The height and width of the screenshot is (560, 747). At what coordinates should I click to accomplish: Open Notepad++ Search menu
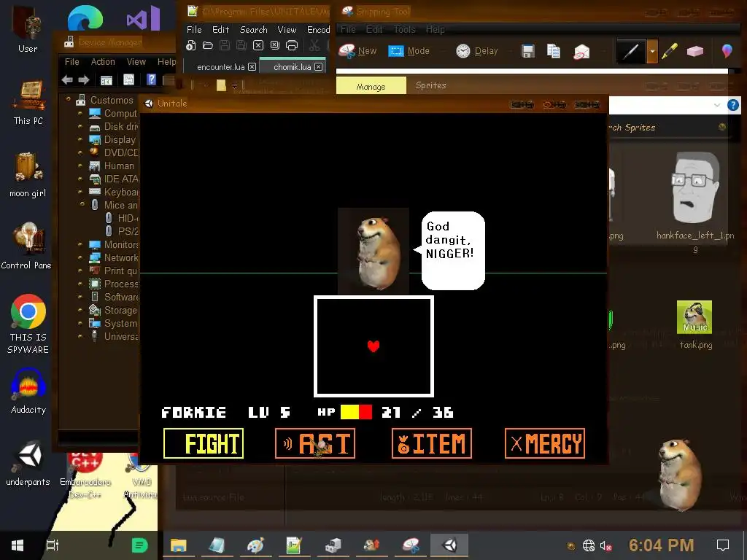click(x=253, y=29)
